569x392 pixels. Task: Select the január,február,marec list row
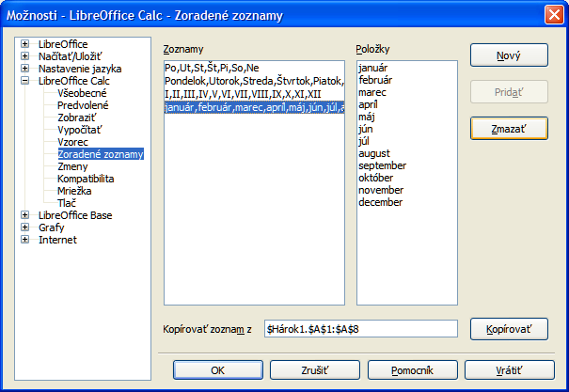(254, 107)
